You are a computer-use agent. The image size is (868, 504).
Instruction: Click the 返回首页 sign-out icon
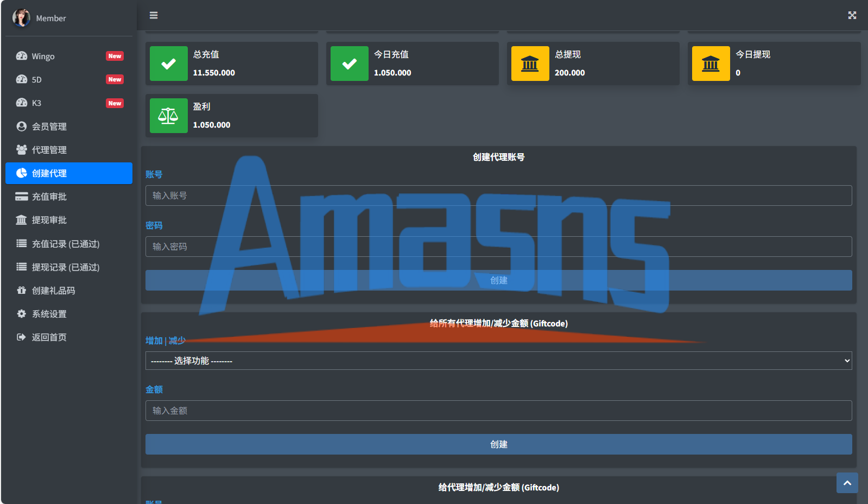point(22,337)
